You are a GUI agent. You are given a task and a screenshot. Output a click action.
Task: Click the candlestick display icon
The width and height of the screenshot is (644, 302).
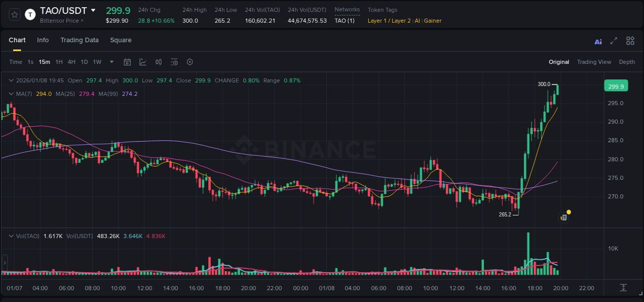point(158,62)
